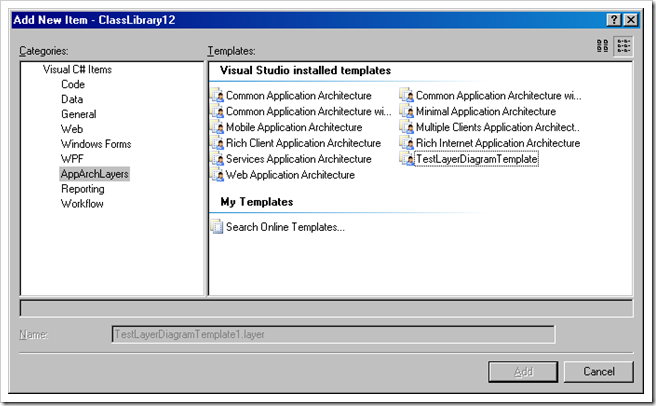The width and height of the screenshot is (656, 406).
Task: Choose Services Application Architecture template name
Action: (299, 159)
